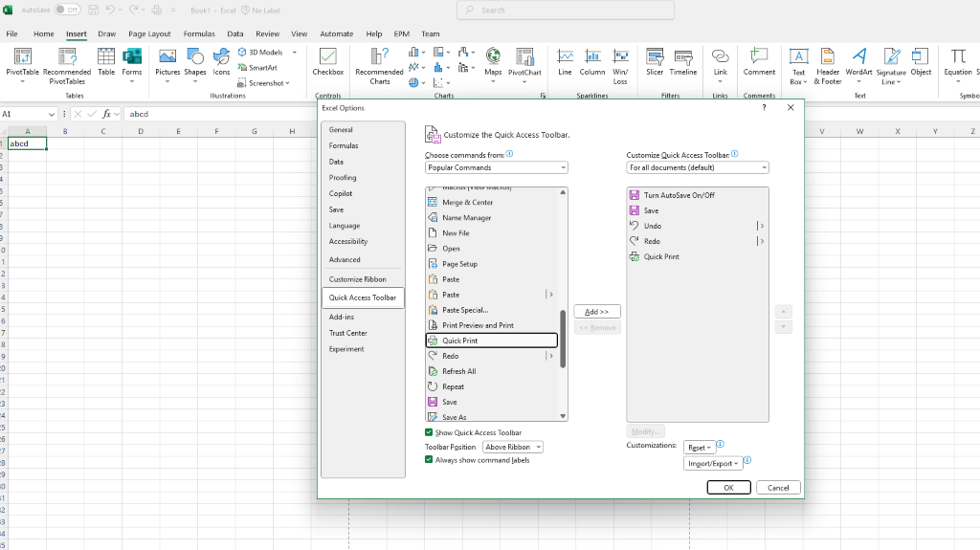Toggle the AutoSave switch
Screen dimensions: 980x550
pos(67,10)
